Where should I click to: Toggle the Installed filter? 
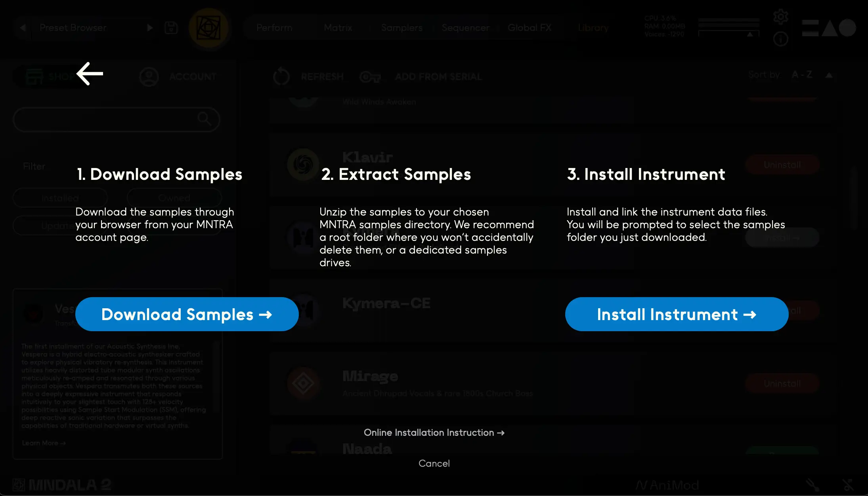click(x=60, y=198)
